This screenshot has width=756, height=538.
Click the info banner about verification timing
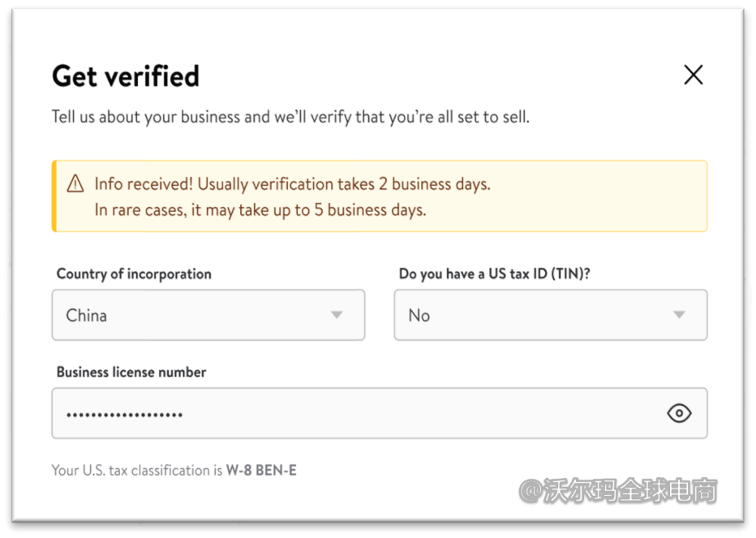(x=380, y=196)
